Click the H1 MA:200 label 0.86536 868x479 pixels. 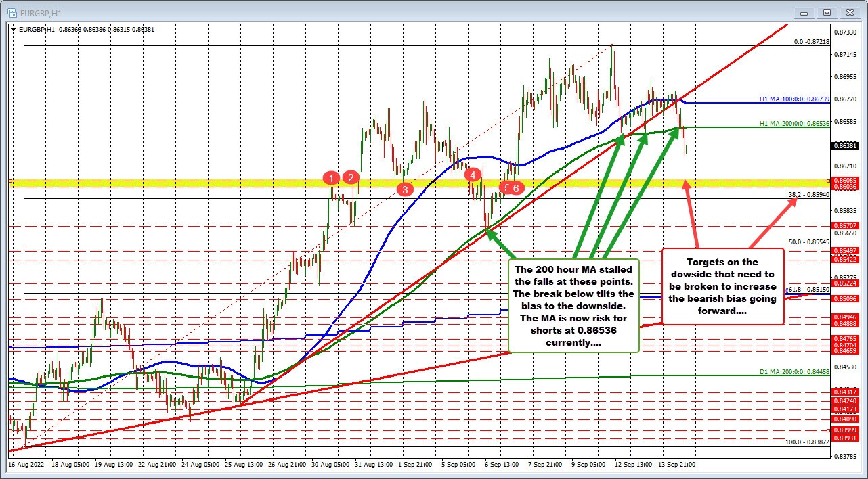coord(794,123)
